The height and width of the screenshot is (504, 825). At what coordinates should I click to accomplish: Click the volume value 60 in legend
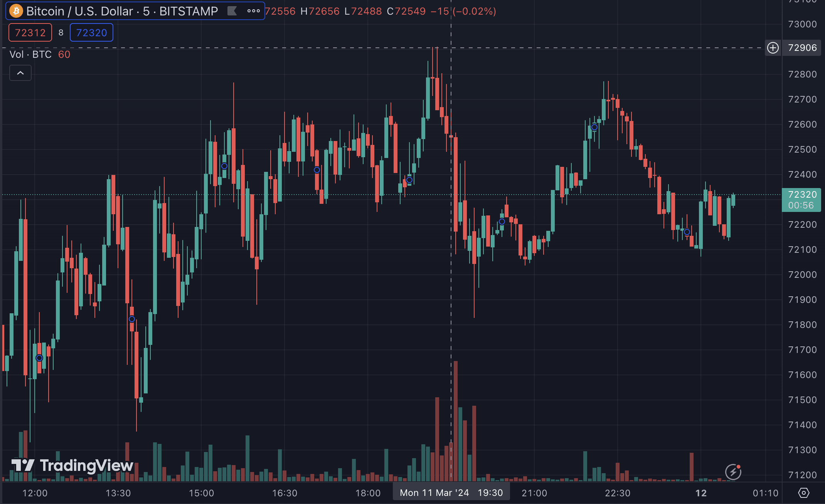point(64,54)
